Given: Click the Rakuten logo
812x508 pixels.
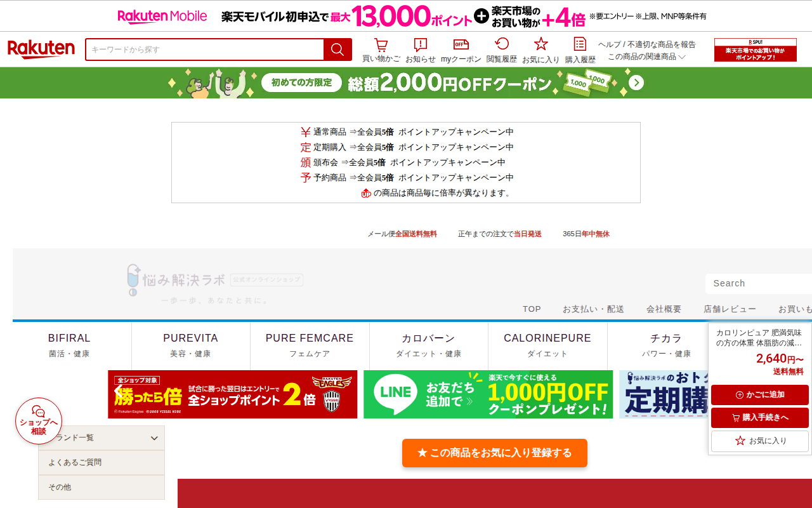Looking at the screenshot, I should [41, 50].
